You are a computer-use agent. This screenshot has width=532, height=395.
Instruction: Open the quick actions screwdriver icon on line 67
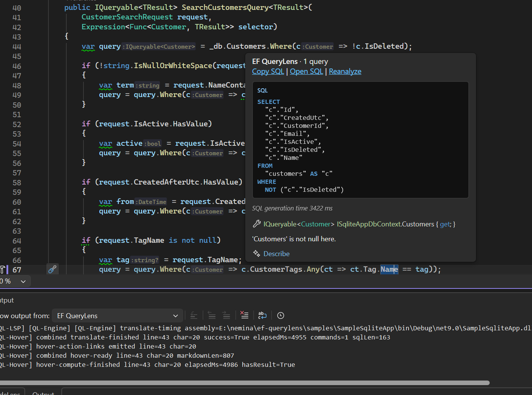tap(52, 269)
